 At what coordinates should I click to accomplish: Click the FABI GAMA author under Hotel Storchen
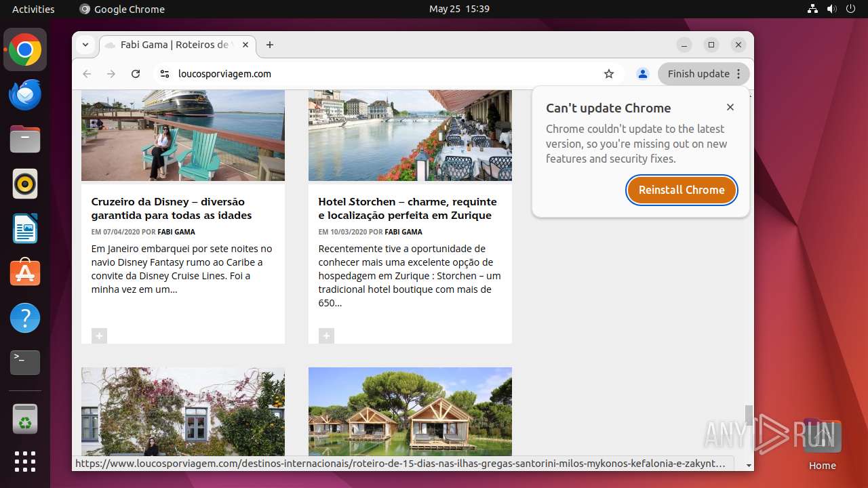[x=403, y=232]
